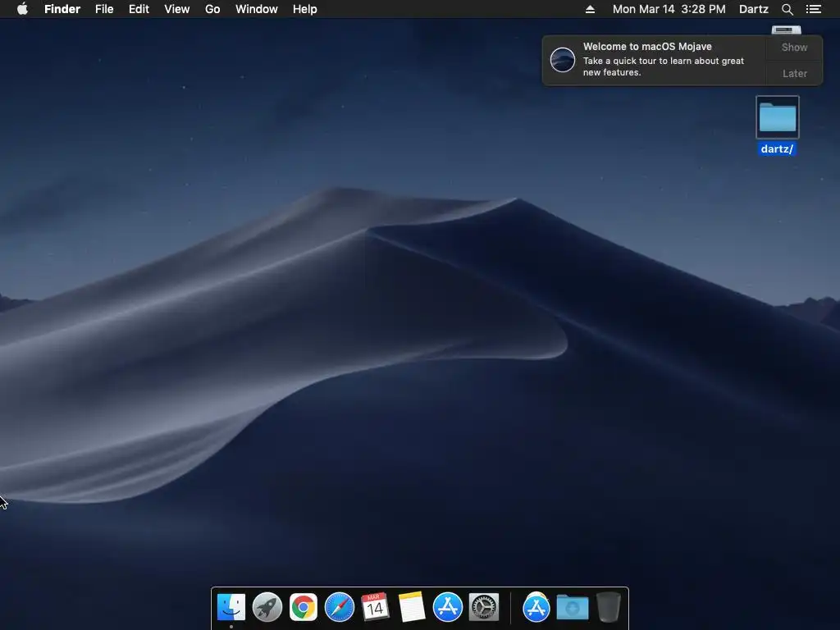
Task: Click the date and time clock
Action: pos(669,9)
